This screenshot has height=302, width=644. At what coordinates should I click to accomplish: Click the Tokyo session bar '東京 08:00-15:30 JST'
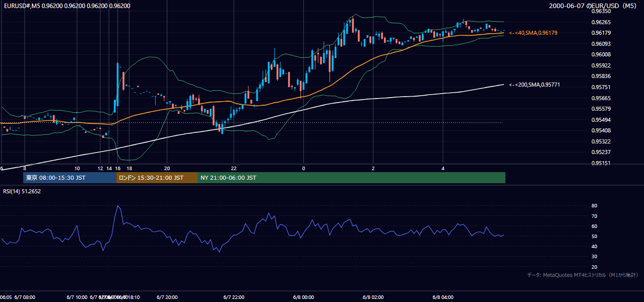pos(70,178)
